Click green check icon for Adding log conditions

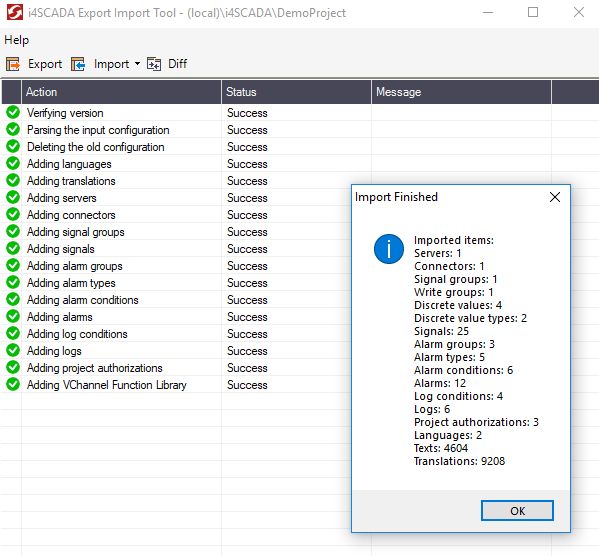pyautogui.click(x=13, y=333)
